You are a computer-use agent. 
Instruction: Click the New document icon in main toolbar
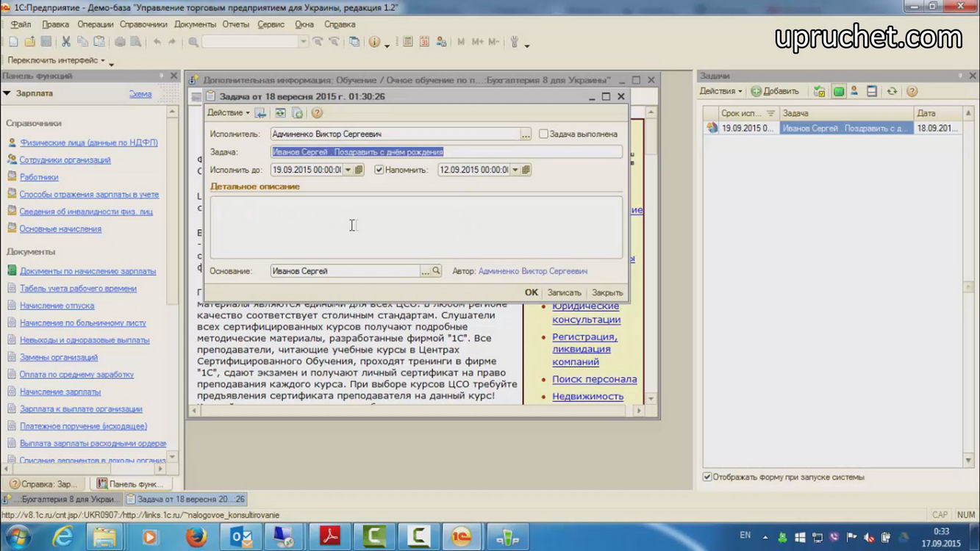[13, 42]
